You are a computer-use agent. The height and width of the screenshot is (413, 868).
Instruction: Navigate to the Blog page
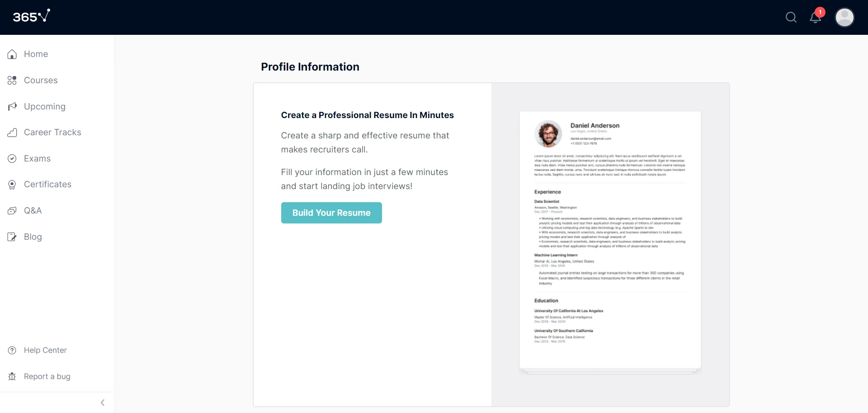[x=33, y=237]
